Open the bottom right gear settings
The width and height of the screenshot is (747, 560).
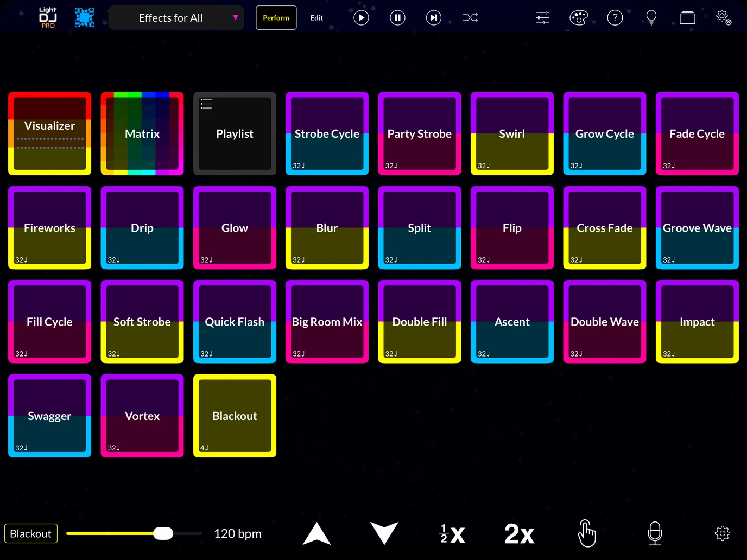coord(723,533)
